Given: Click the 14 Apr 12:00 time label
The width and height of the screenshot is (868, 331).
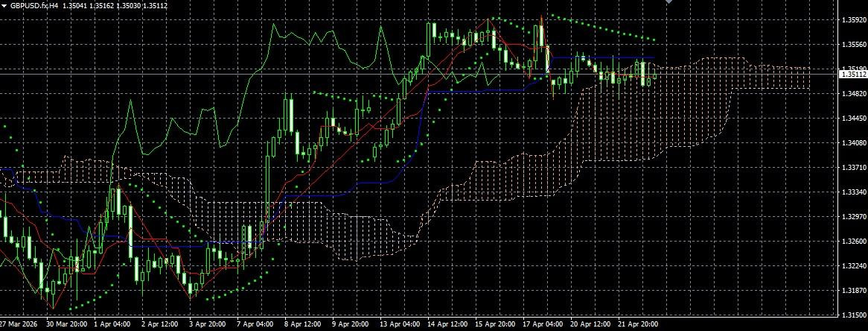Looking at the screenshot, I should coord(444,324).
